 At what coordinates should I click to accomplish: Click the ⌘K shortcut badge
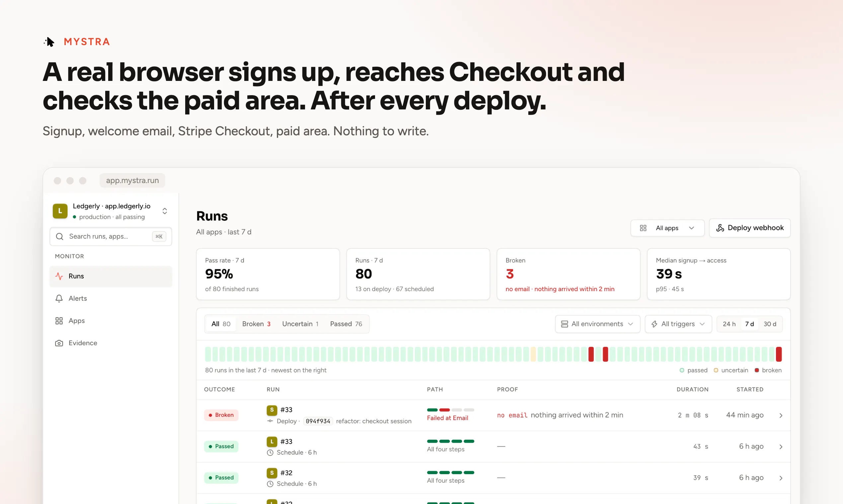tap(159, 236)
